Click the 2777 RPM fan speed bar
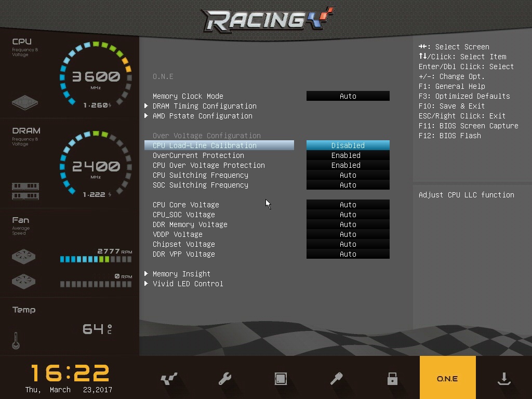Viewport: 532px width, 399px height. (96, 259)
